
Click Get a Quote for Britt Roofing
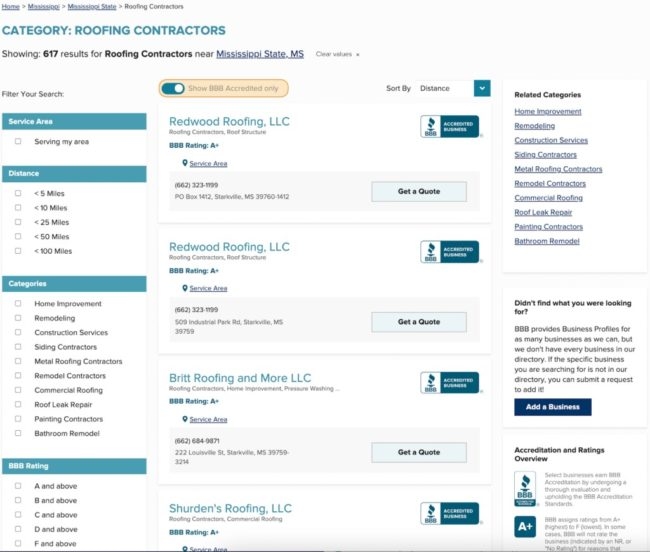click(x=418, y=452)
